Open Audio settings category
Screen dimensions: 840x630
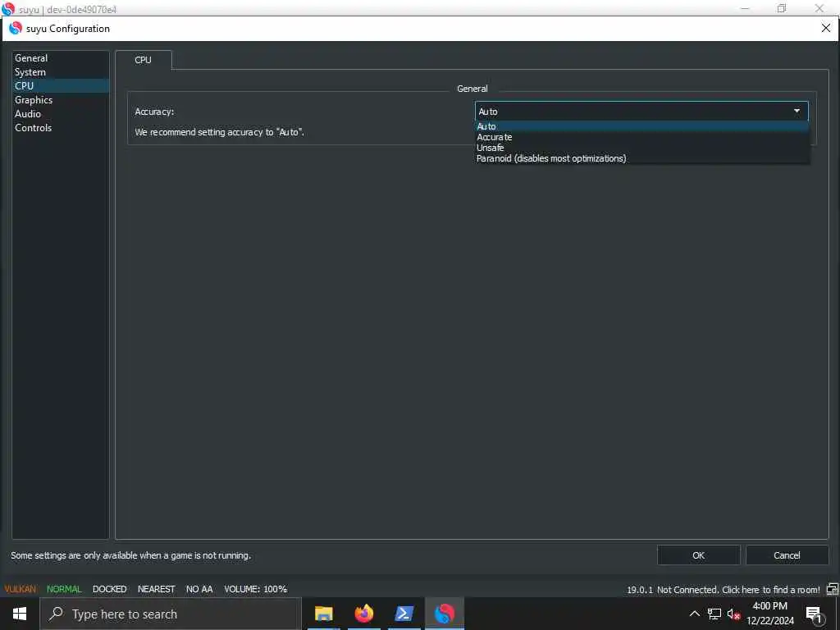(x=61, y=113)
